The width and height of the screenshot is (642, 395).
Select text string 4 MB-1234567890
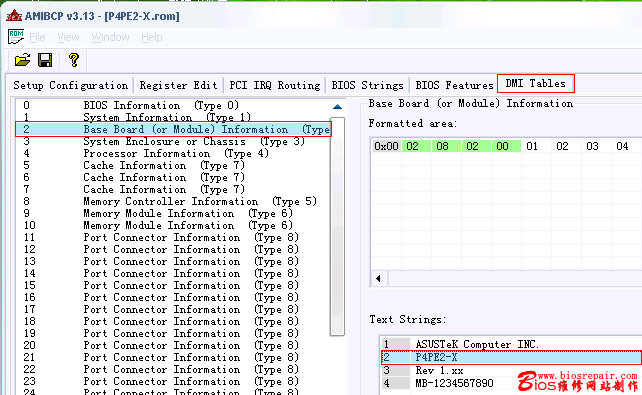pyautogui.click(x=511, y=384)
